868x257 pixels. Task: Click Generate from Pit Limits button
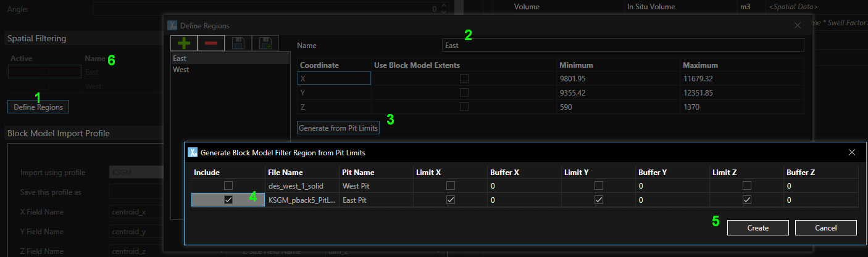tap(338, 128)
